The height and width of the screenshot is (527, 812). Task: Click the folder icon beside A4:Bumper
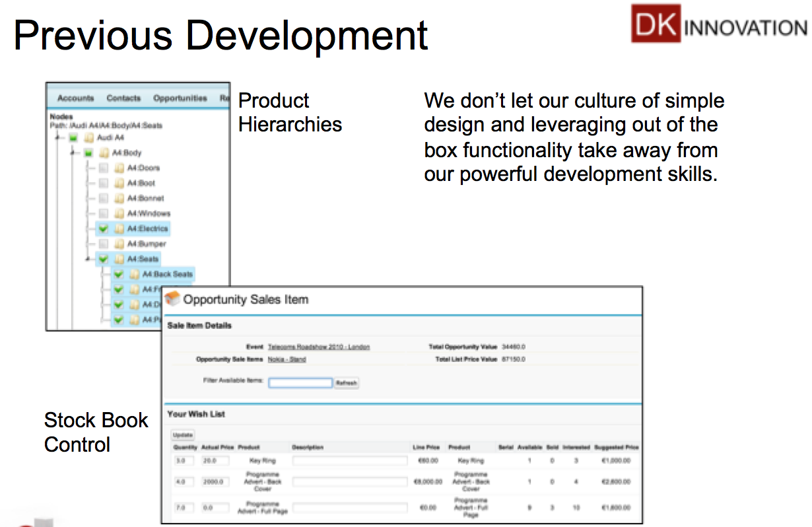[119, 244]
